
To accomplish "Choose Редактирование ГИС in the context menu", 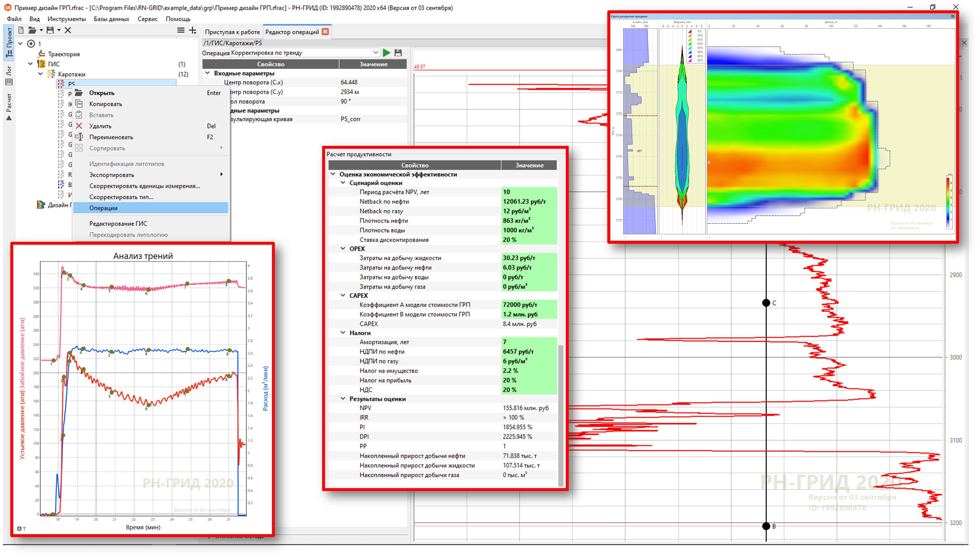I will [151, 223].
